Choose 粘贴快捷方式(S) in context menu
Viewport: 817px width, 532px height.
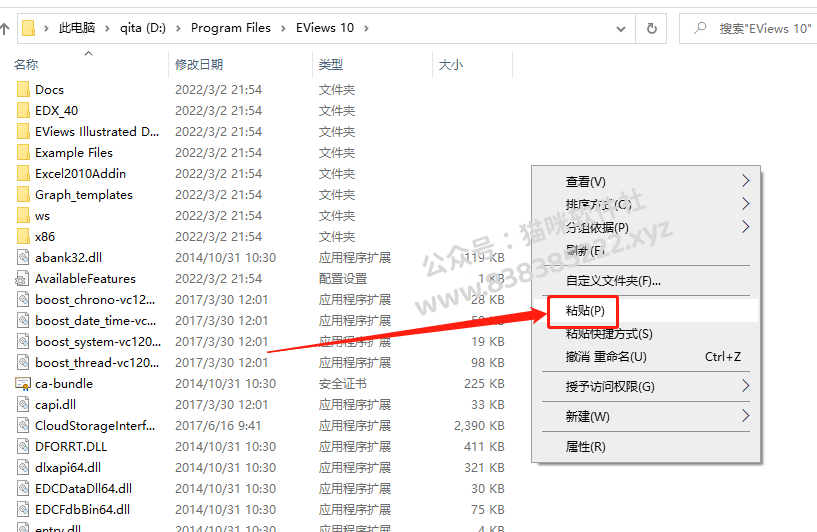click(646, 333)
